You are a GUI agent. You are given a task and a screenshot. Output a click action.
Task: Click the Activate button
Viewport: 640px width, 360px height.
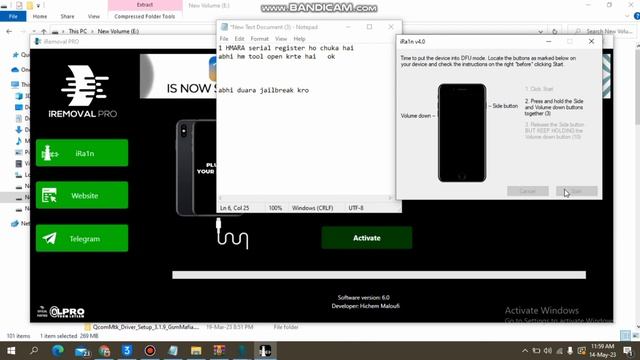tap(367, 238)
